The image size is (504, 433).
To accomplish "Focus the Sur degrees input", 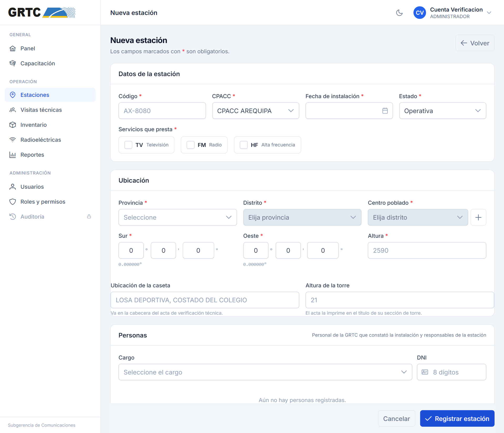I will click(131, 250).
